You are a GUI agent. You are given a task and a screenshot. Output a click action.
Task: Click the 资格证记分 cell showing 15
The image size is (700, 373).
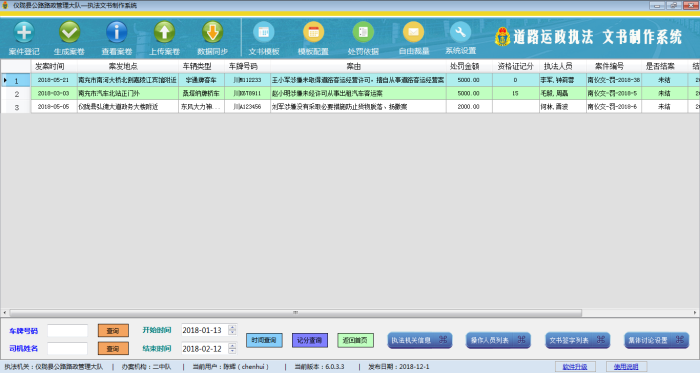pyautogui.click(x=516, y=94)
